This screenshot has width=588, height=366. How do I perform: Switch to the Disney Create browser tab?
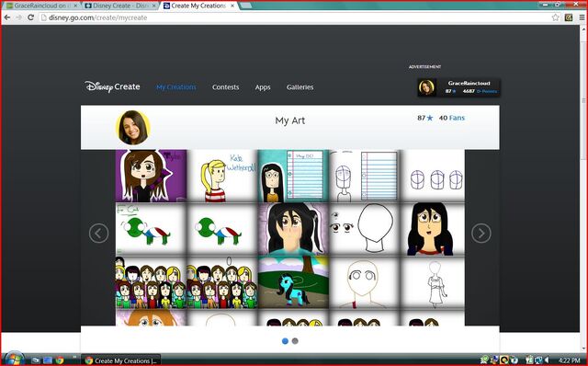(x=119, y=6)
